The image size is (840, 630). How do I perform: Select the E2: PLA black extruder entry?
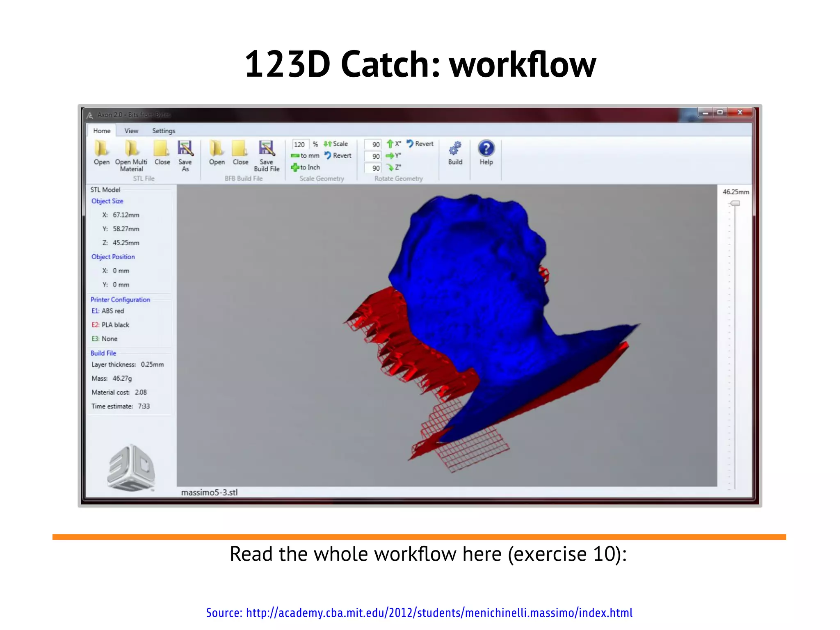pyautogui.click(x=110, y=325)
